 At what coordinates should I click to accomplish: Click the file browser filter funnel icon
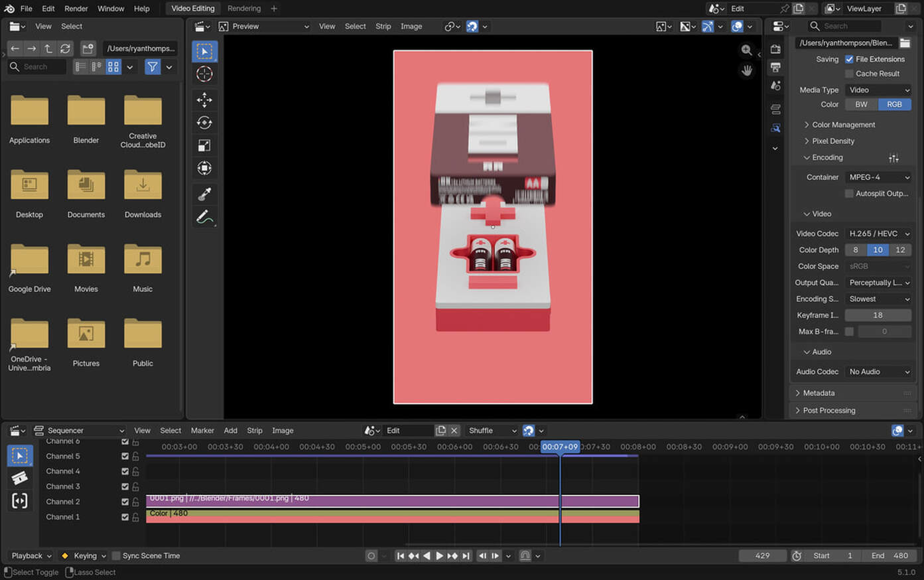(x=153, y=67)
